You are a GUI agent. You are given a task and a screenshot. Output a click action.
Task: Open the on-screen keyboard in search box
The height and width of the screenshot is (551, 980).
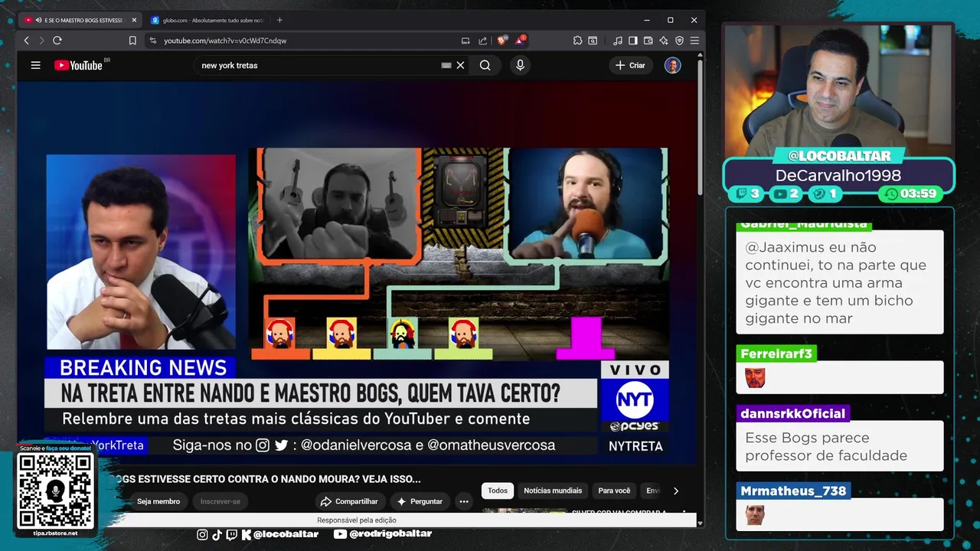(446, 65)
